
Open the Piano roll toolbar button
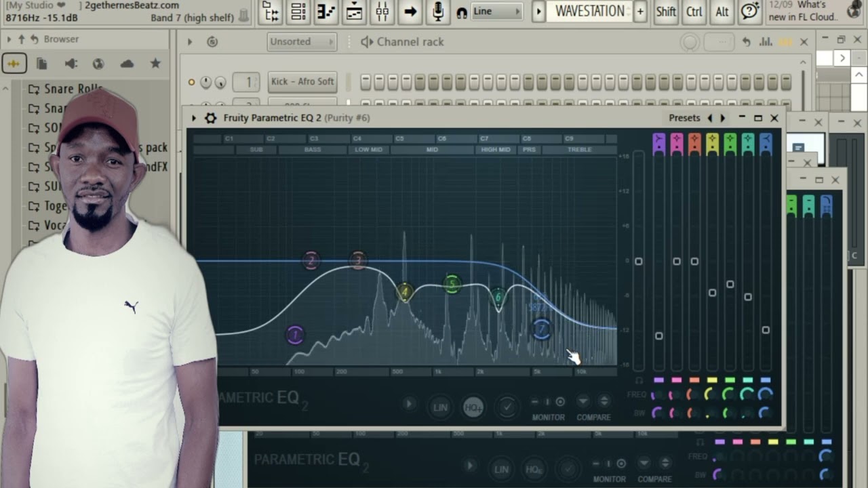coord(326,12)
